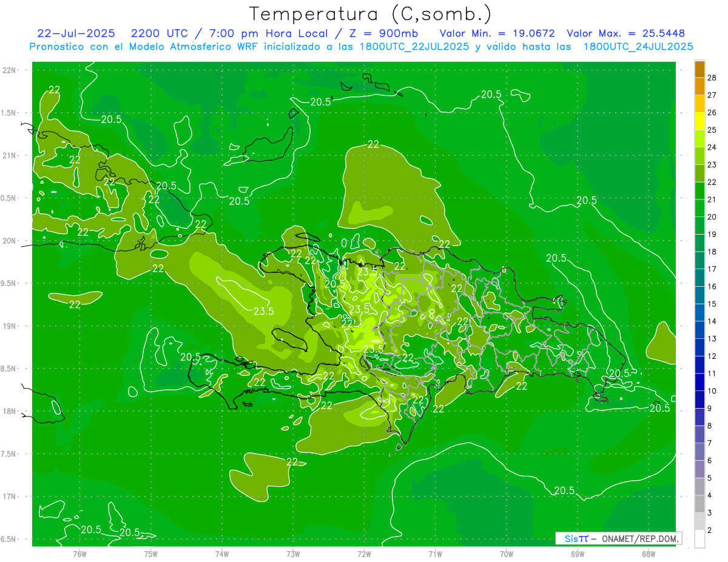The height and width of the screenshot is (562, 728).
Task: Select the "1800UTC_24JUL2025" valid-until timestamp
Action: pos(638,47)
